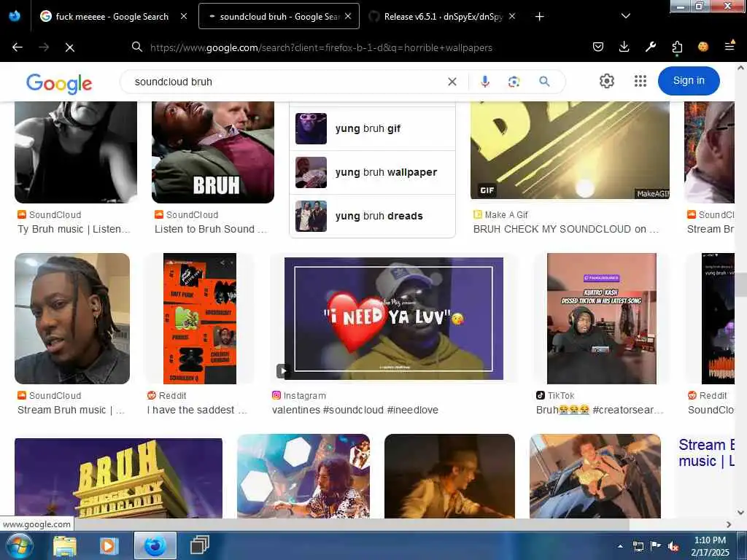This screenshot has height=560, width=747.
Task: Open 'BRUH CHECK MY SOUNDCLOUD on' link
Action: pyautogui.click(x=566, y=229)
